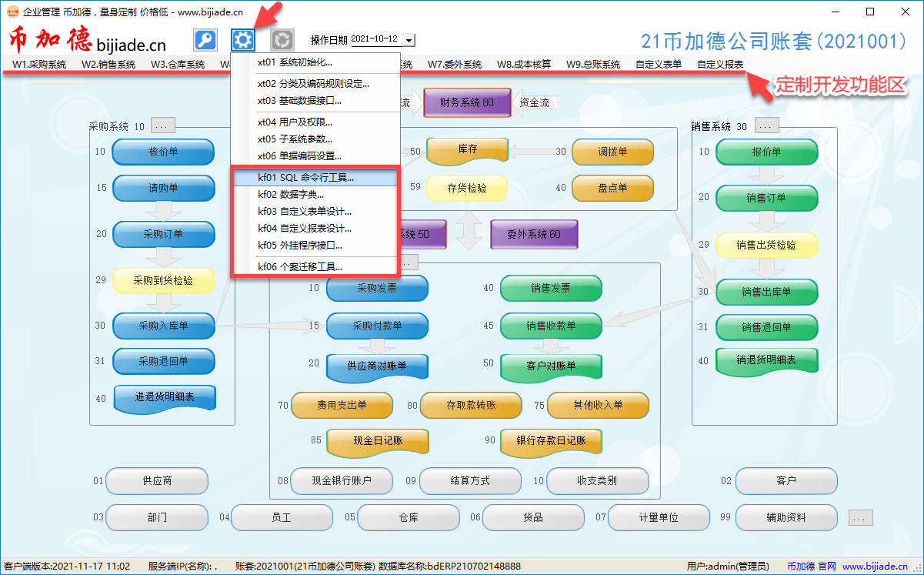Click the gray refresh icon

282,40
